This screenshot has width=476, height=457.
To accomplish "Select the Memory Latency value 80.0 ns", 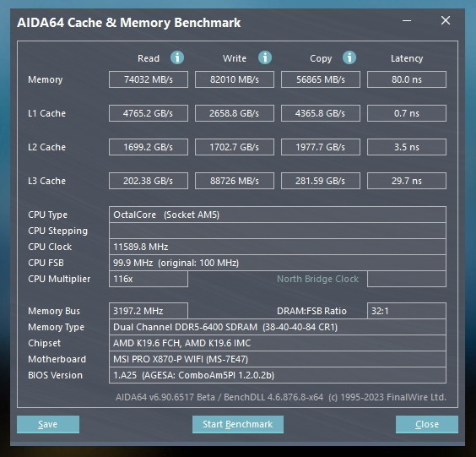I will click(x=407, y=79).
